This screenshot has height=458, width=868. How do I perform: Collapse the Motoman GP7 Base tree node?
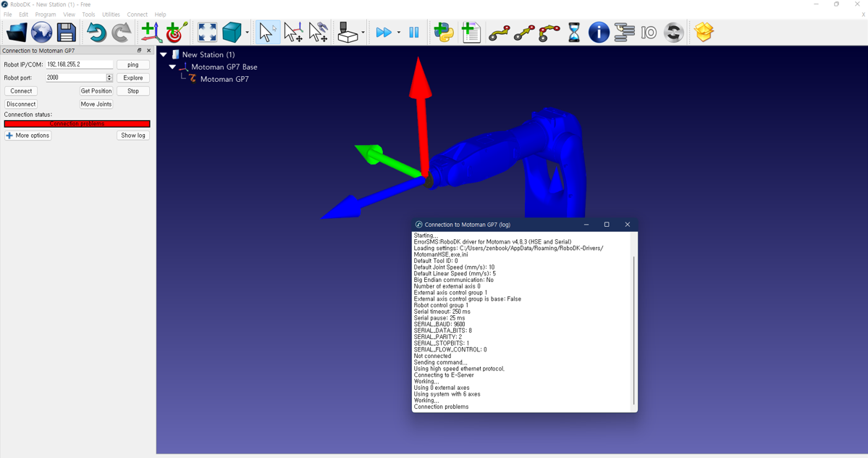coord(172,67)
